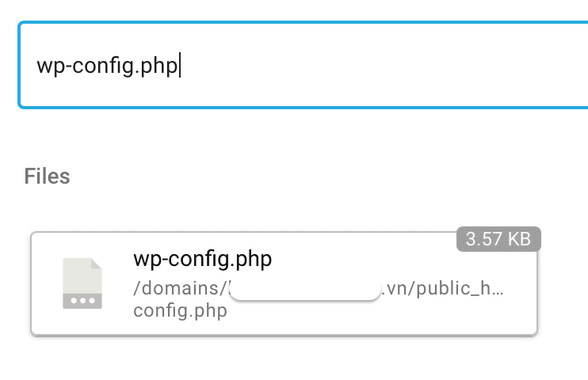Click the redacted domain name in path
Screen dimensions: 588x380
304,288
